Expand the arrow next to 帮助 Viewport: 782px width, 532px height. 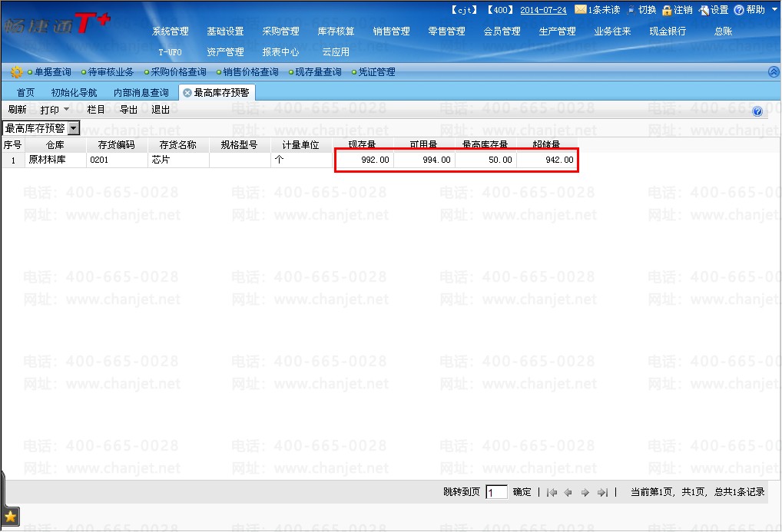pos(774,9)
